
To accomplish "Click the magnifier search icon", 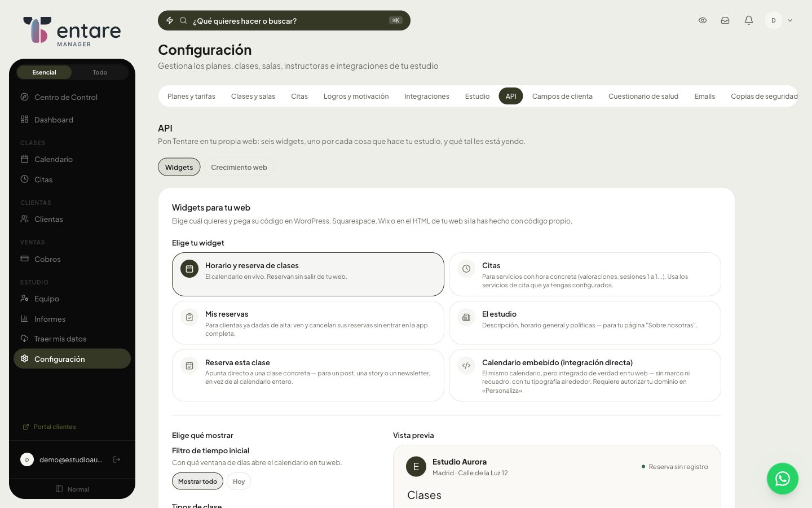I will [x=183, y=20].
